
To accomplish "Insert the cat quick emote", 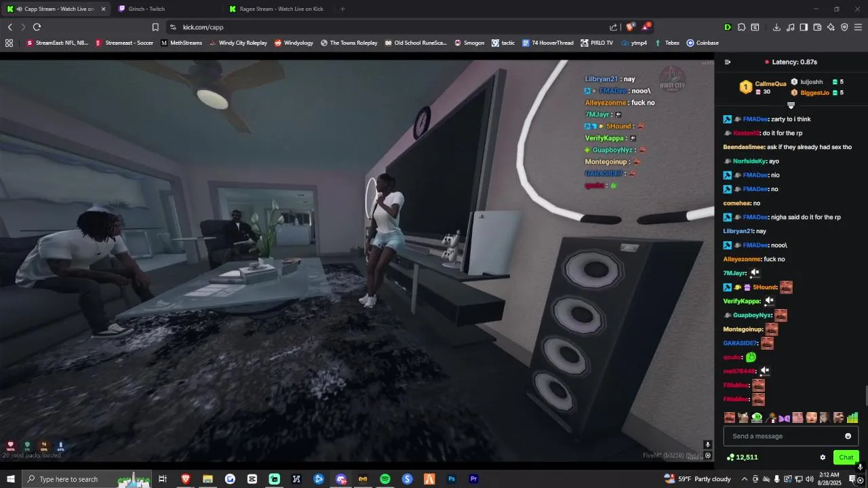I will (x=743, y=418).
